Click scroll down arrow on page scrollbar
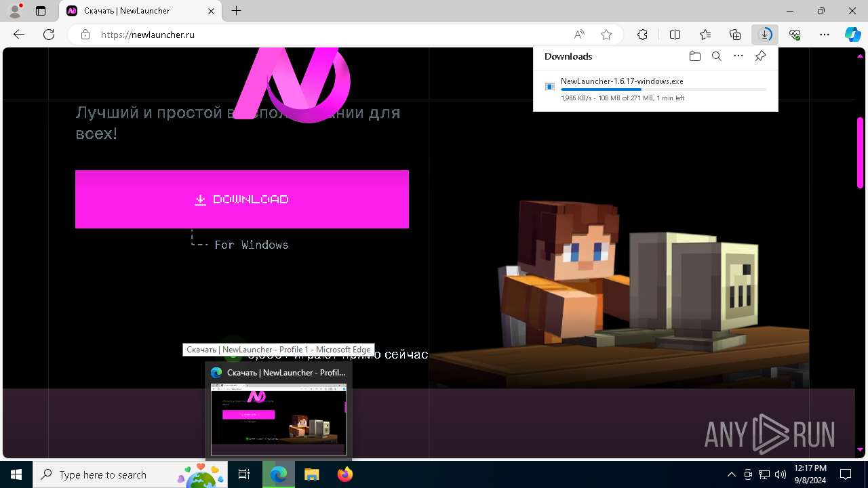This screenshot has width=868, height=488. tap(860, 449)
